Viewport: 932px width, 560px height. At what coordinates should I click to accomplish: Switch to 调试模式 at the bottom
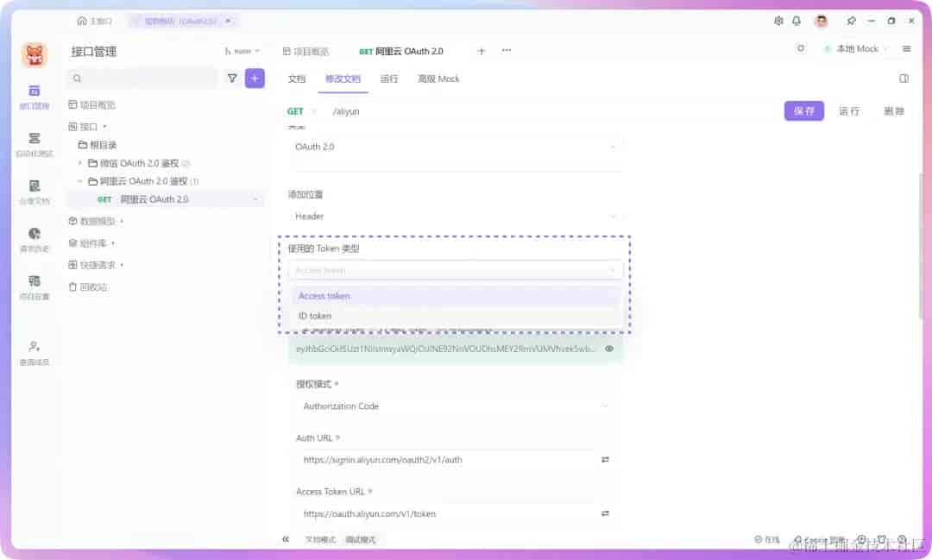361,540
